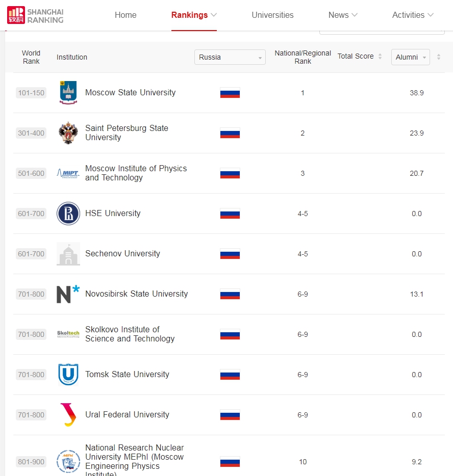Open Sechenov University link

pos(122,253)
